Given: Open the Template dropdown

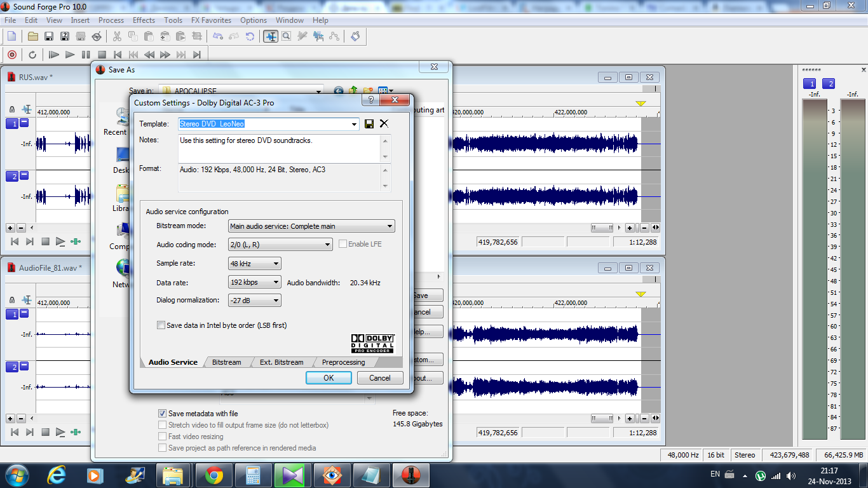Looking at the screenshot, I should coord(355,124).
